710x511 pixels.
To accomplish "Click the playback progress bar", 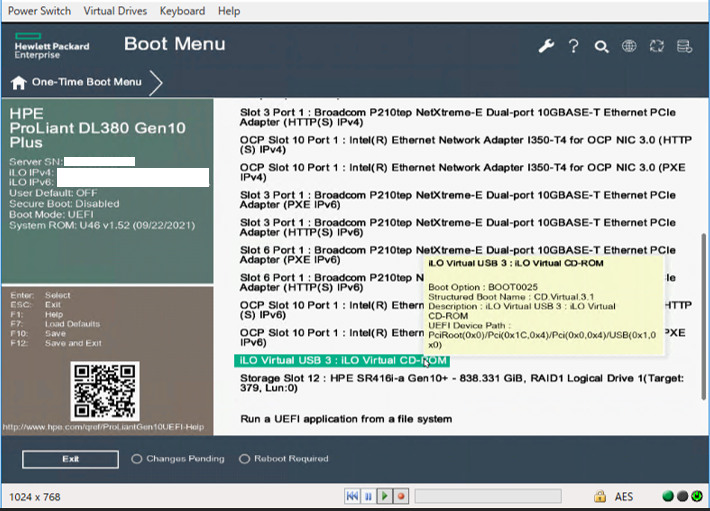I will point(488,497).
